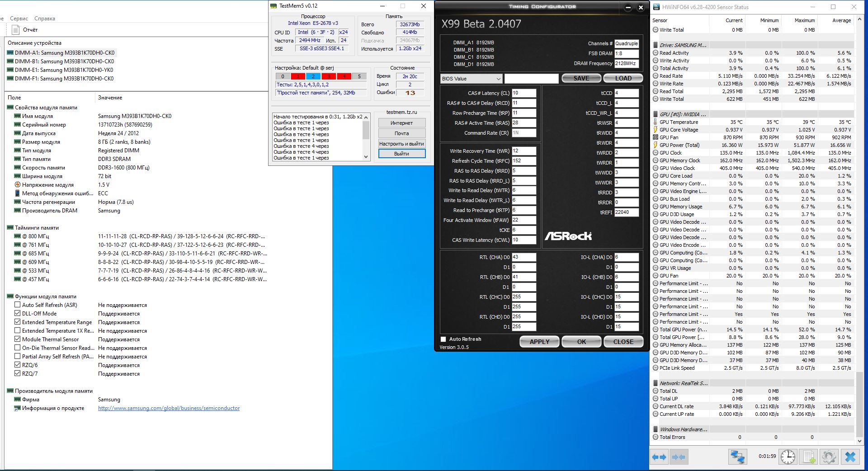Click the DIMM-E1 memory module icon

pos(10,70)
